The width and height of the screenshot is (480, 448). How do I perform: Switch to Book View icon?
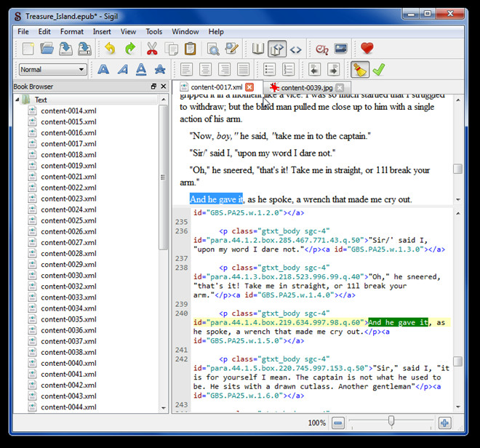coord(258,49)
